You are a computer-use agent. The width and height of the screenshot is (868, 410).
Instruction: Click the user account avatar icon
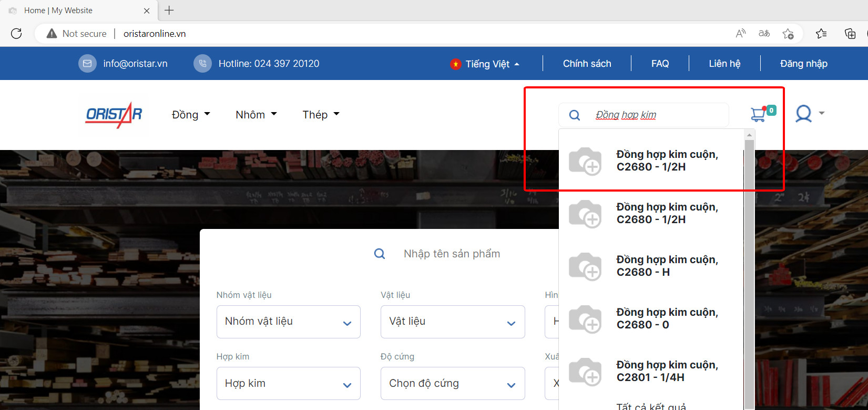[803, 114]
